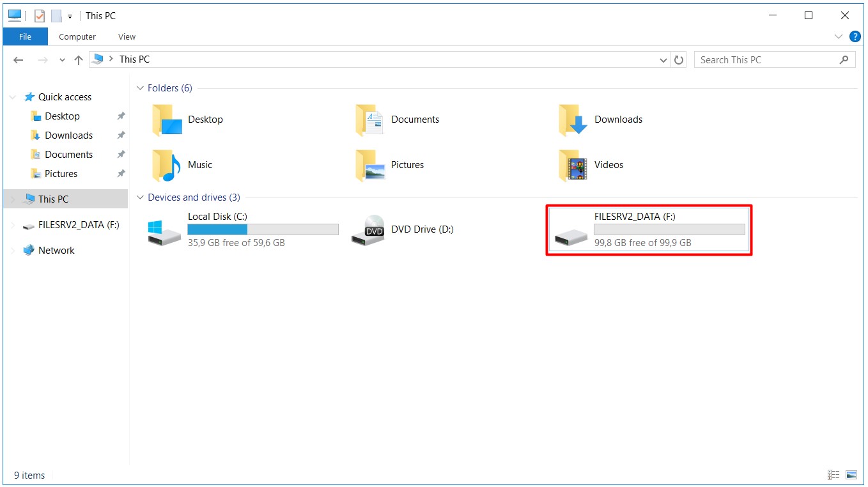Click the Videos folder label
868x487 pixels.
608,165
